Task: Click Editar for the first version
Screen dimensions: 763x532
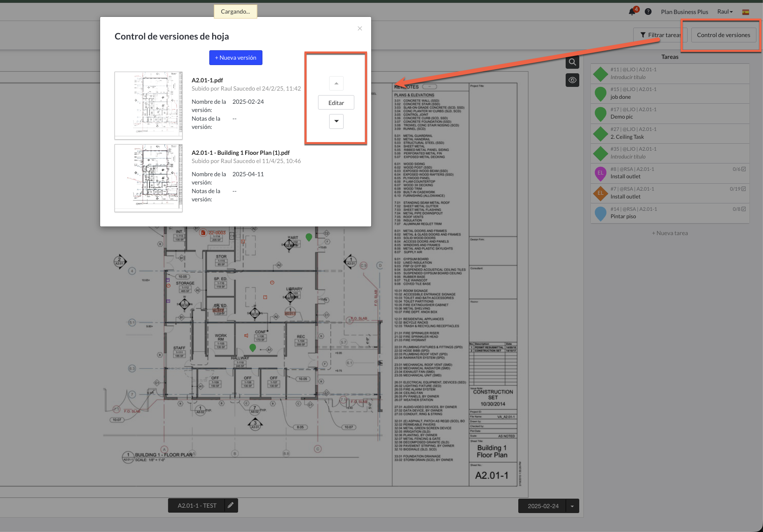Action: click(x=336, y=103)
